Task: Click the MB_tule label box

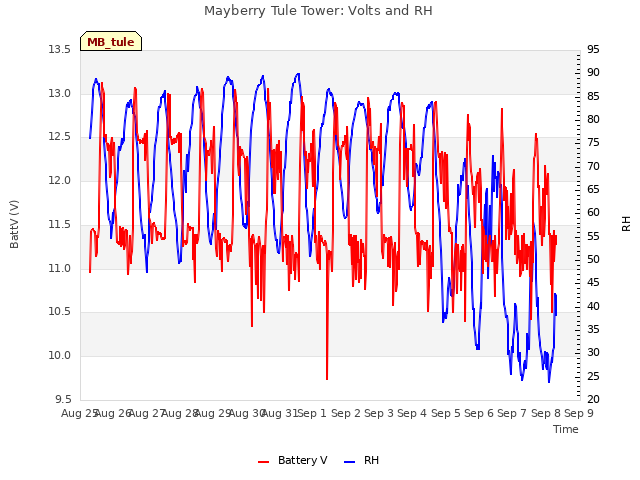Action: click(x=111, y=41)
